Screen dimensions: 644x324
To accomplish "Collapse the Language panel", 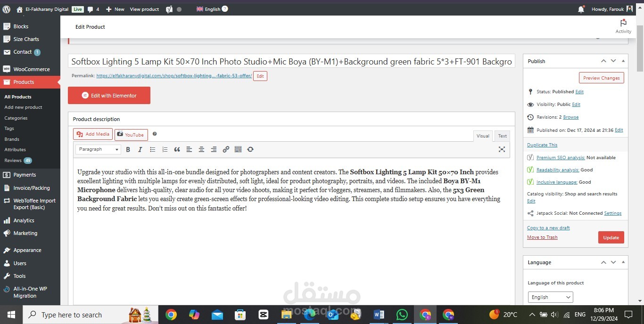I will point(624,262).
